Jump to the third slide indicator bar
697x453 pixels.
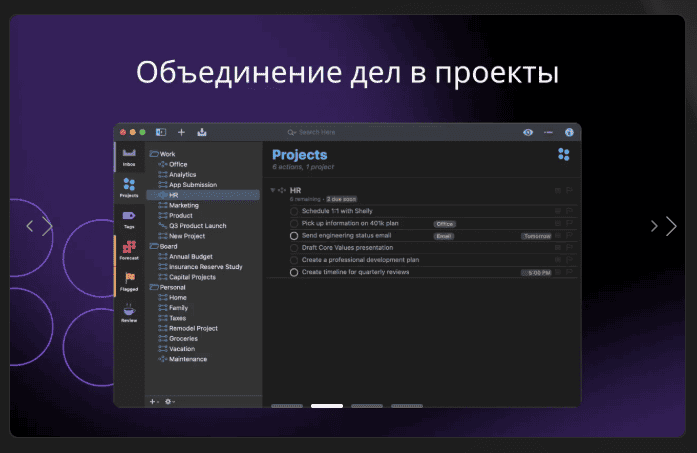click(367, 406)
